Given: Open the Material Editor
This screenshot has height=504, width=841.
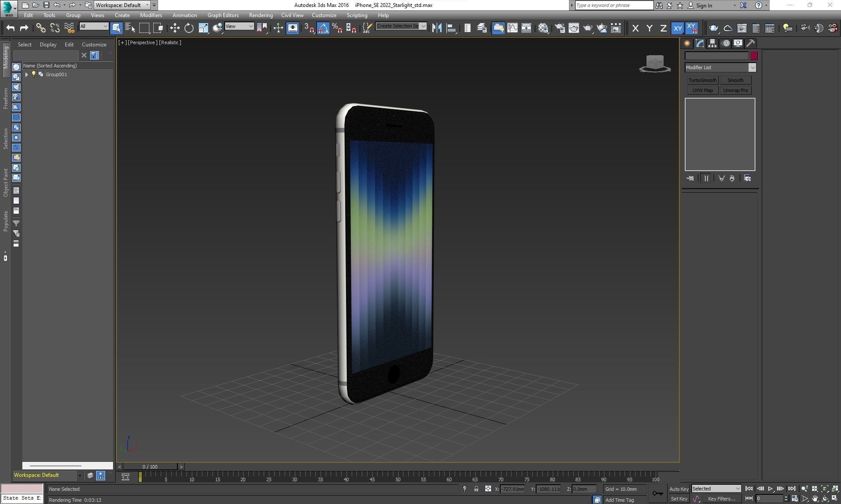Looking at the screenshot, I should click(x=543, y=28).
